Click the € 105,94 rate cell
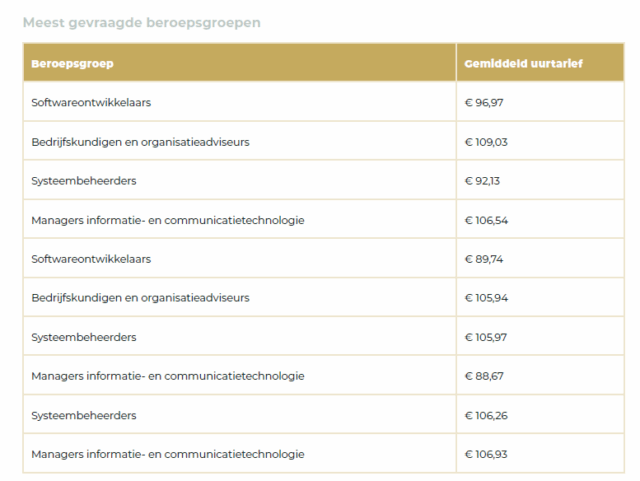640x481 pixels. pos(540,297)
